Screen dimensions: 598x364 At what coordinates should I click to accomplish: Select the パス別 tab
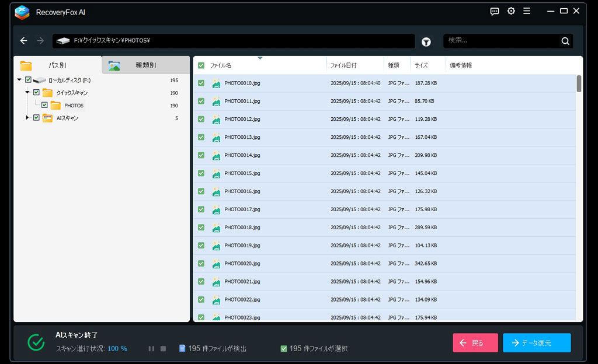pyautogui.click(x=57, y=65)
